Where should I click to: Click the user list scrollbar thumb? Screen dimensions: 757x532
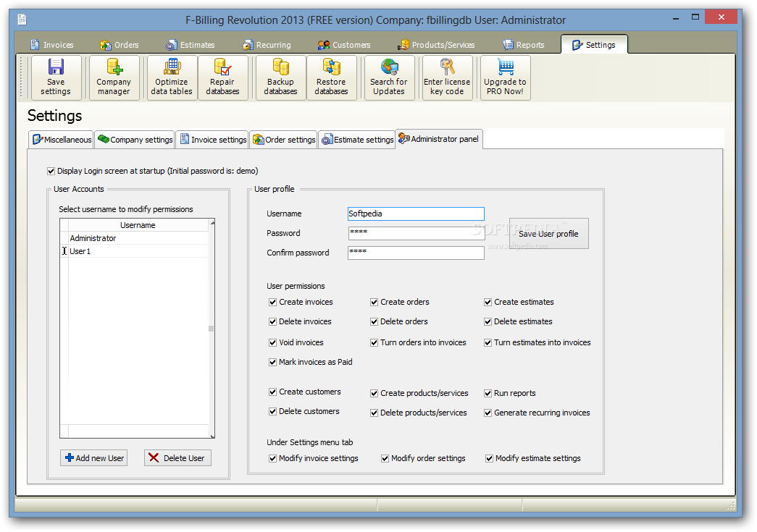(x=211, y=329)
